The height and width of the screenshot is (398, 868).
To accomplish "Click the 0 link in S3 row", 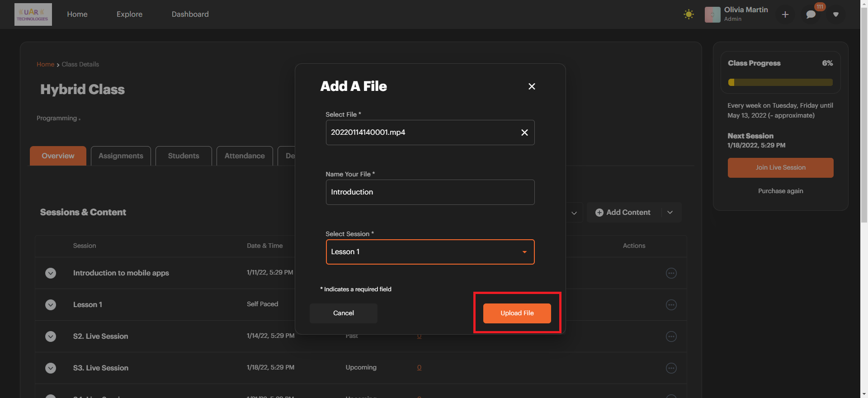I will (x=419, y=368).
